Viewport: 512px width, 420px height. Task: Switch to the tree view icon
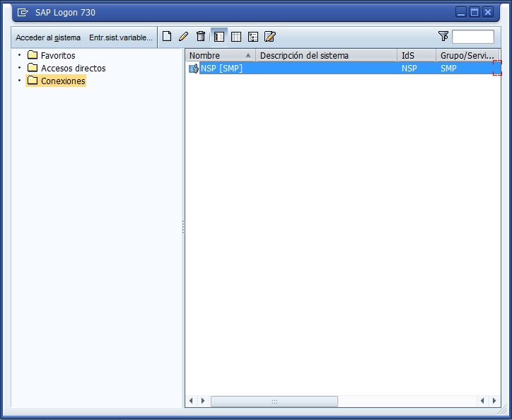(253, 37)
